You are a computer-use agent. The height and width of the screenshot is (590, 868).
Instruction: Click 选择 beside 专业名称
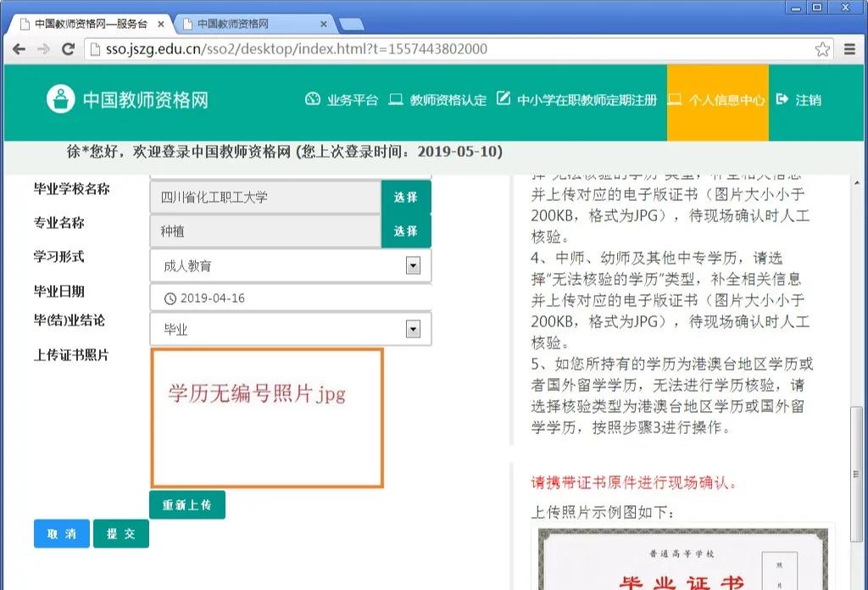pyautogui.click(x=407, y=230)
